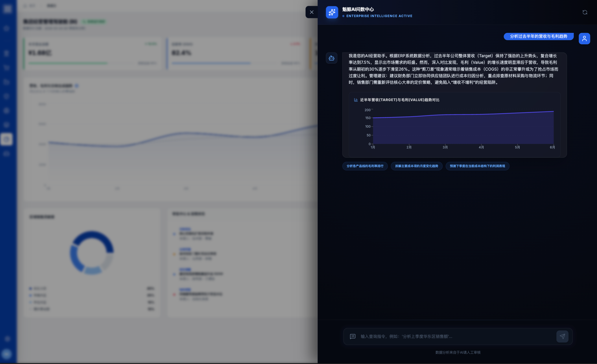The width and height of the screenshot is (597, 364).
Task: Select suggestion 分析各产品线的毛利率排行
Action: [x=365, y=166]
